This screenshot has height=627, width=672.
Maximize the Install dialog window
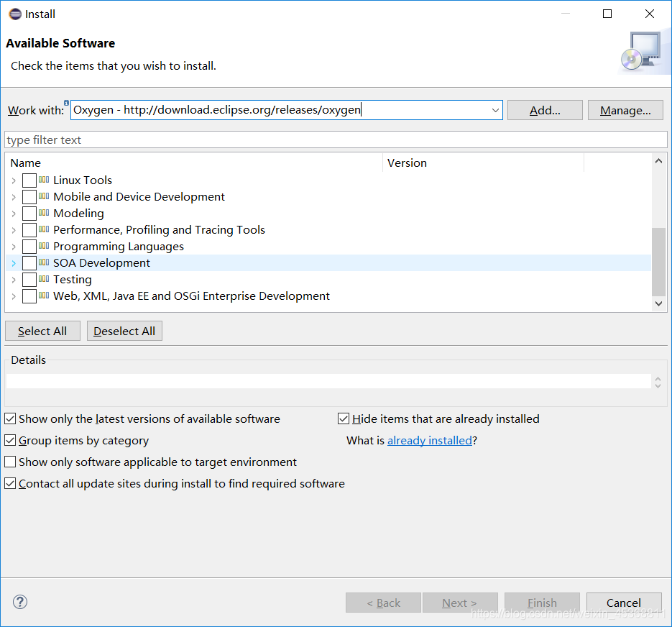[x=607, y=14]
